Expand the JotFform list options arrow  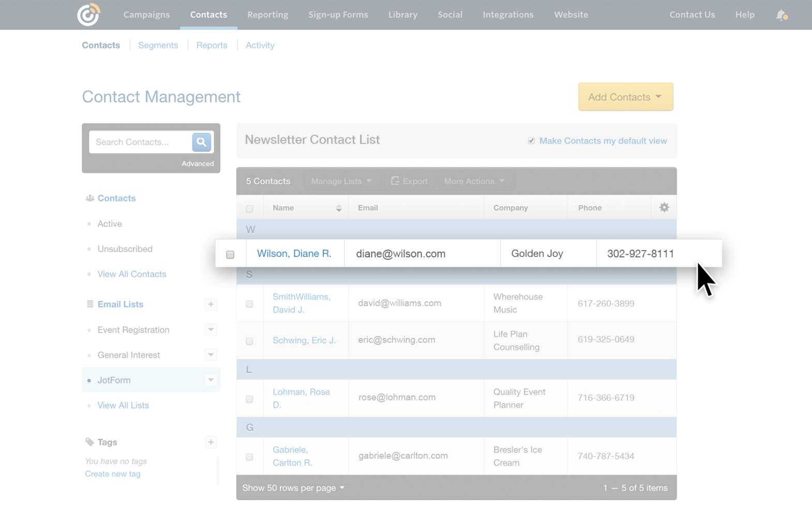[x=210, y=380]
